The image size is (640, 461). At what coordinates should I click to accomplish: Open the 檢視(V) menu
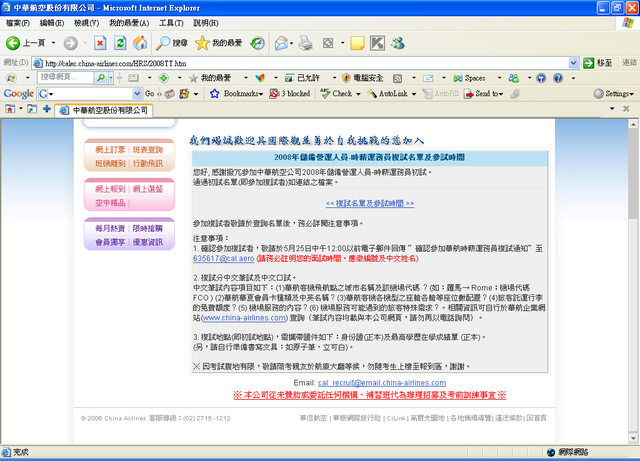[86, 23]
